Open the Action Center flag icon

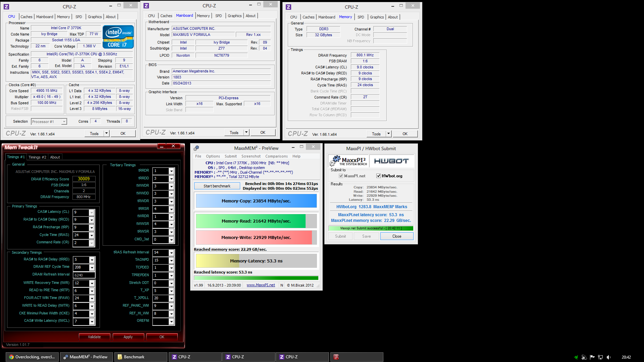[592, 357]
